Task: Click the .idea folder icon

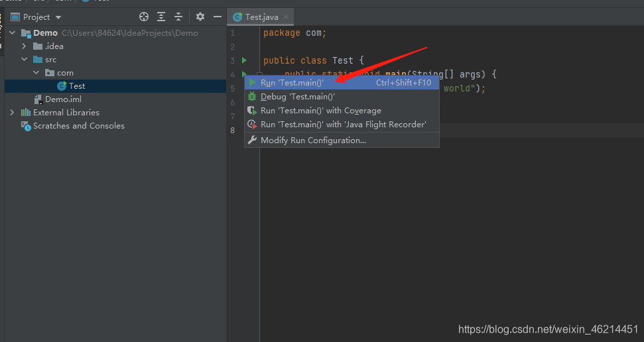Action: click(x=38, y=46)
